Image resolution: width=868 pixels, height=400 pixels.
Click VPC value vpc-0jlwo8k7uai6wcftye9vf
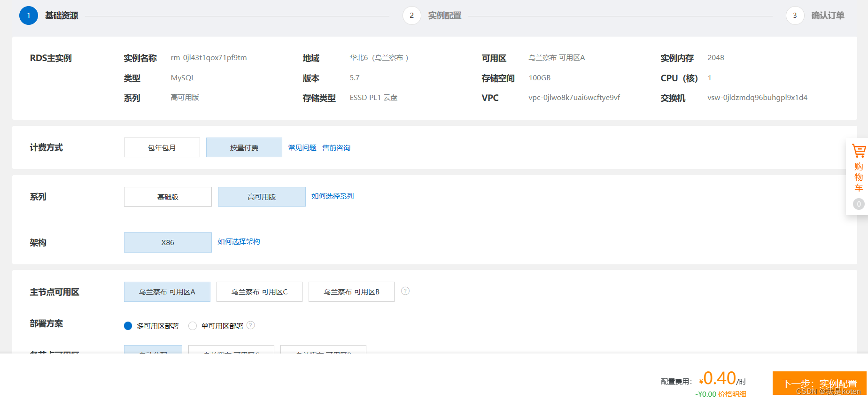(574, 98)
